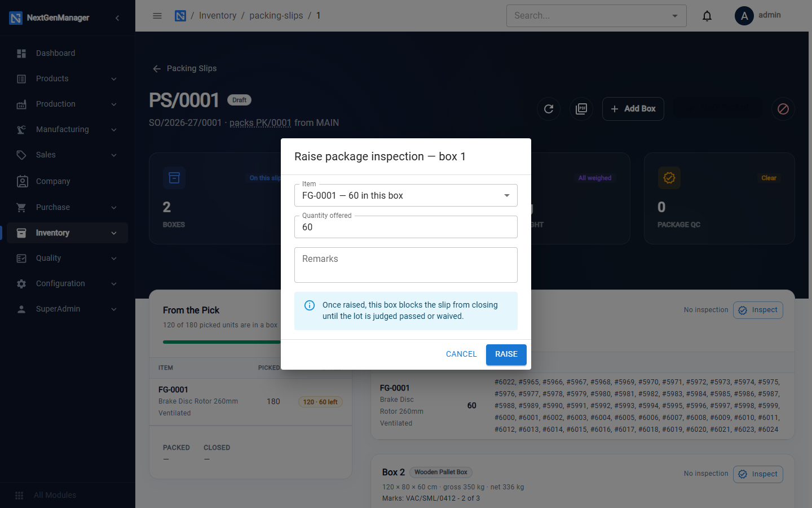Open the notifications bell
Screen dimensions: 812x508
click(x=707, y=16)
